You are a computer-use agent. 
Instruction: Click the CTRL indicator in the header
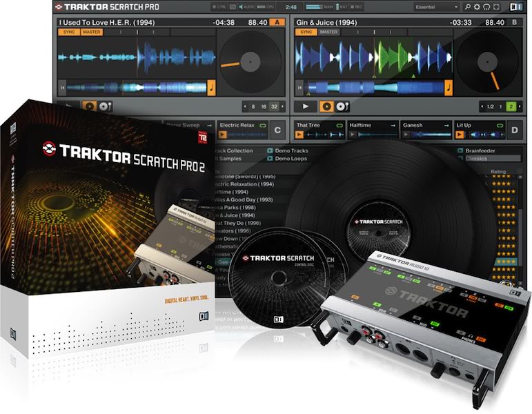(x=219, y=7)
